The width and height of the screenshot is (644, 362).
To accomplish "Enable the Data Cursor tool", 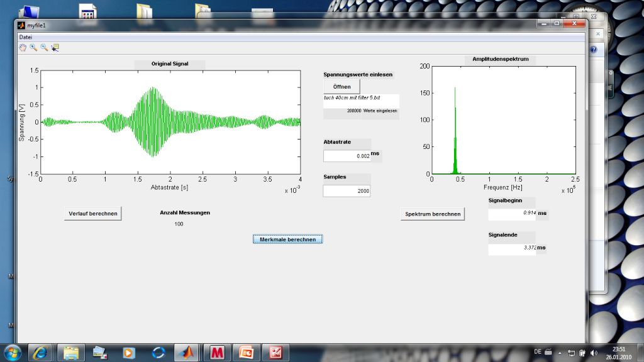I will (x=55, y=47).
